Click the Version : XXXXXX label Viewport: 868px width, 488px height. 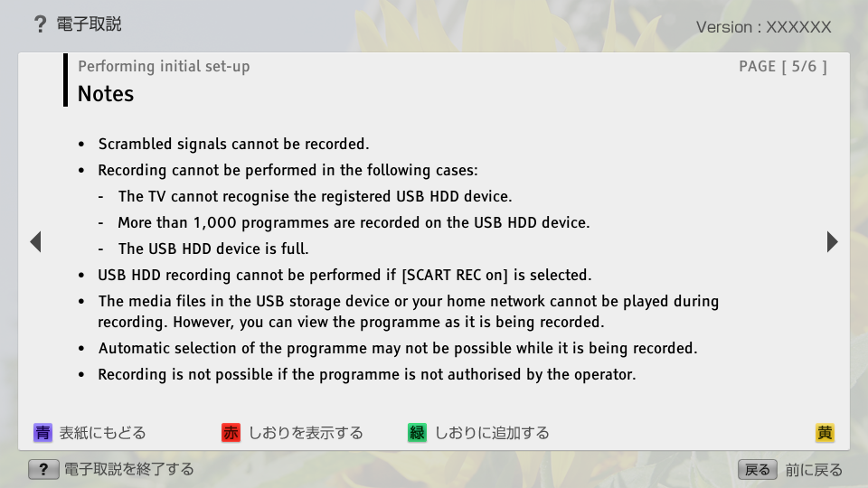coord(763,27)
